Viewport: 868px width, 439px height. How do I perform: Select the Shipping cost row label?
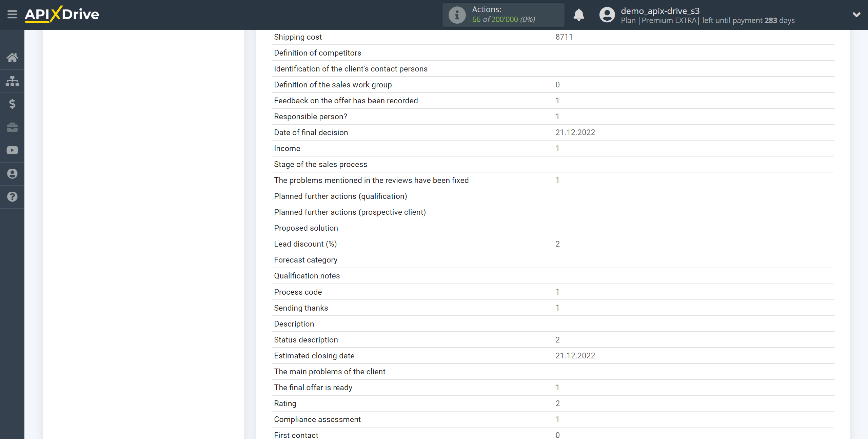[298, 37]
